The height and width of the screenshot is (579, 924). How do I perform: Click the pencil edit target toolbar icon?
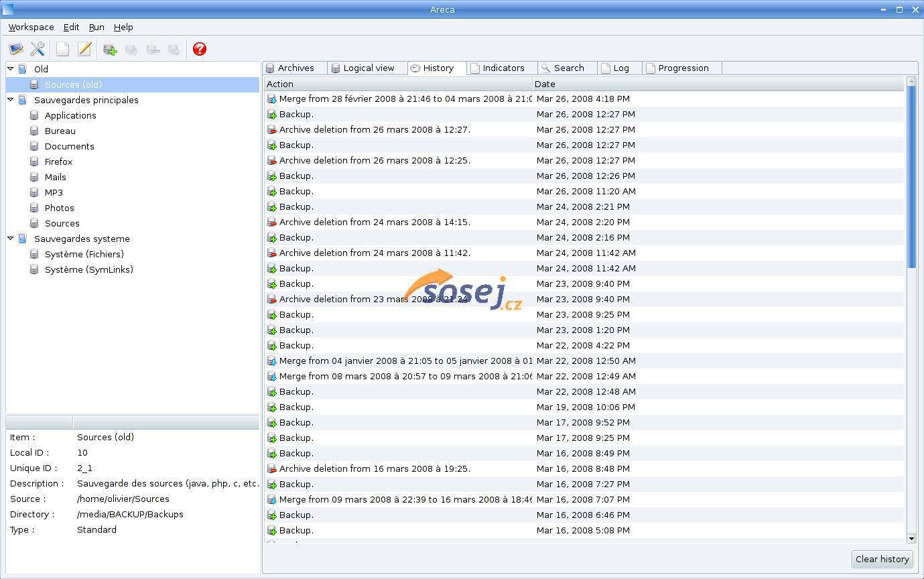coord(84,49)
